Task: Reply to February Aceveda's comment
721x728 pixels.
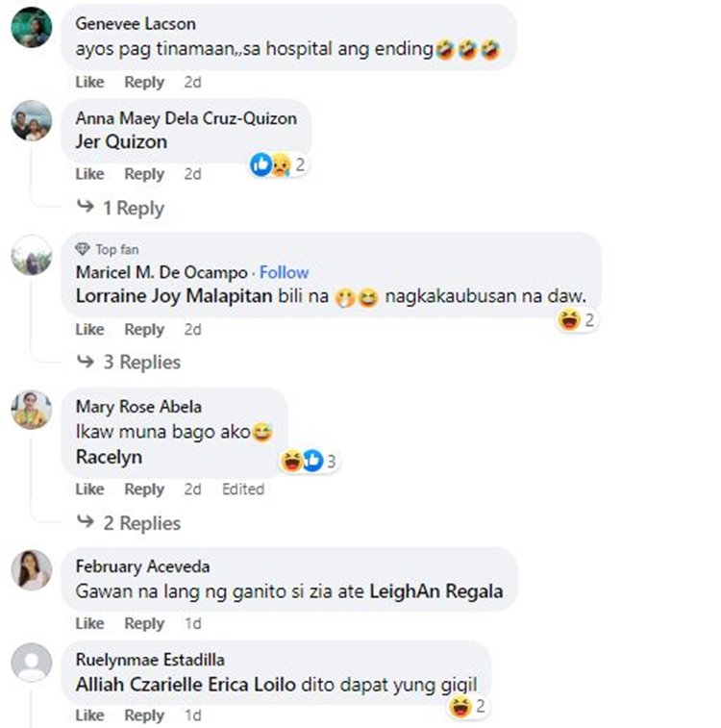Action: tap(144, 623)
